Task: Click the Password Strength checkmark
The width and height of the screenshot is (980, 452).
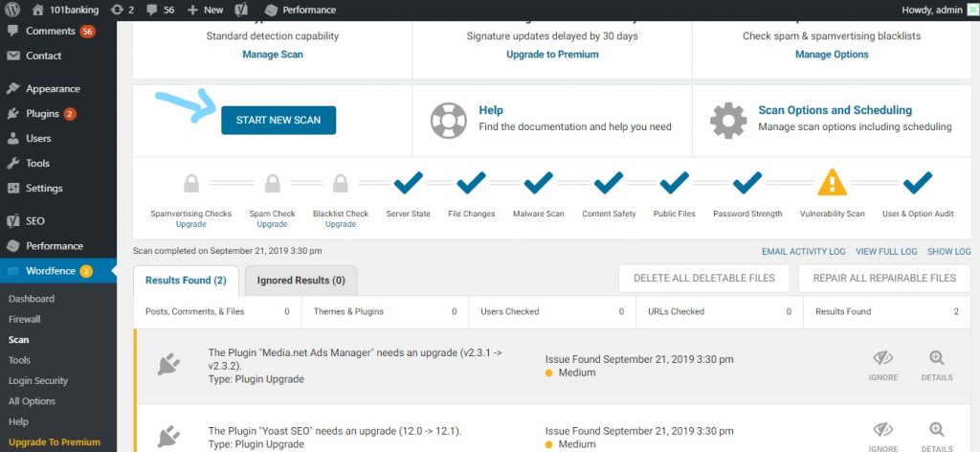Action: [x=747, y=183]
